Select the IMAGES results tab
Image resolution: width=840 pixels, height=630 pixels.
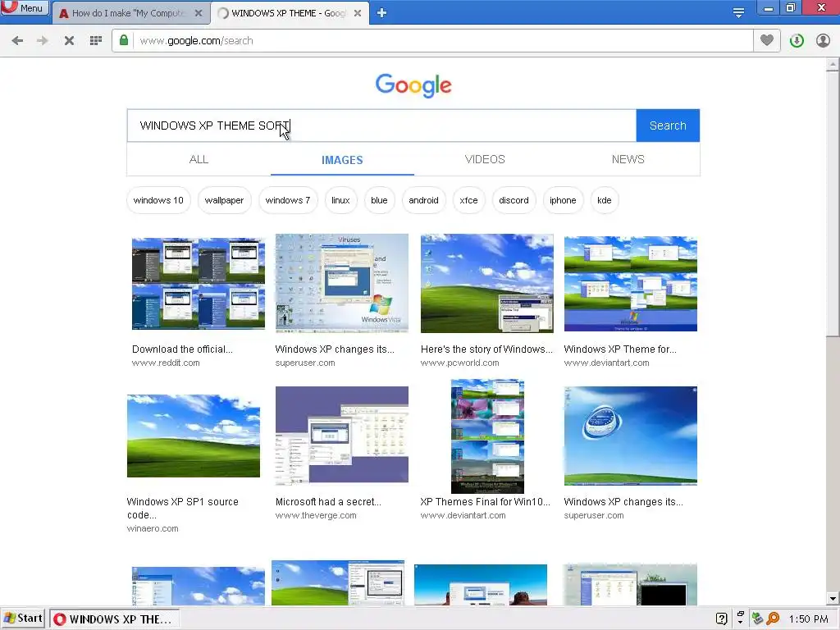pyautogui.click(x=342, y=160)
